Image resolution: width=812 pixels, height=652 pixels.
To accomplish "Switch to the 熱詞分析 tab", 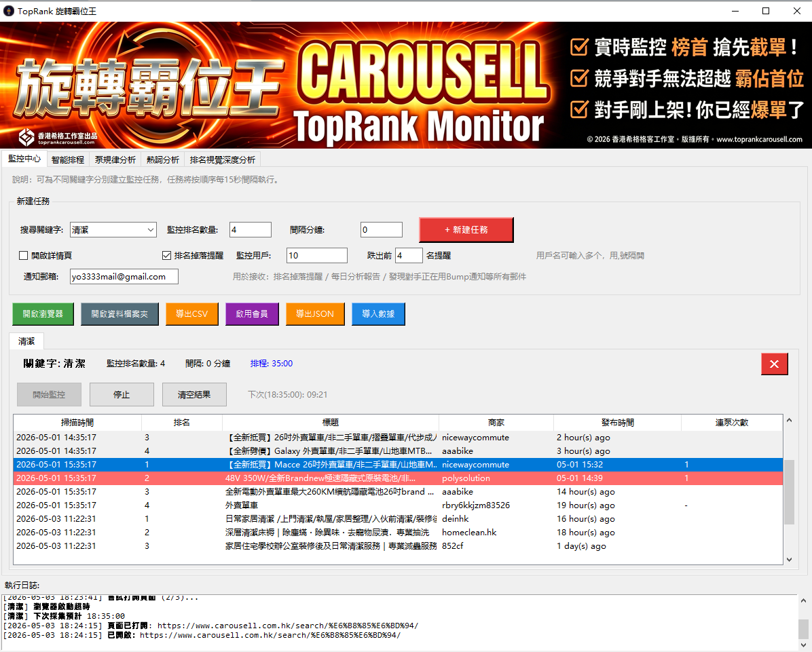I will point(163,160).
